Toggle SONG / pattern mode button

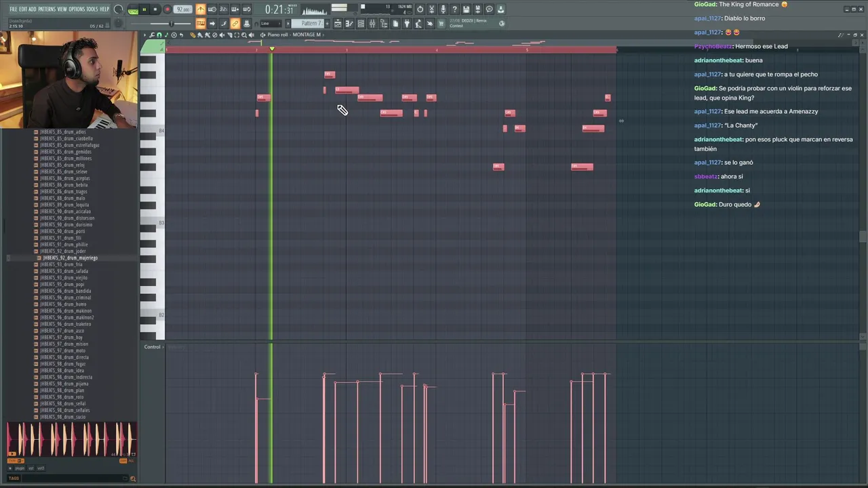[133, 10]
